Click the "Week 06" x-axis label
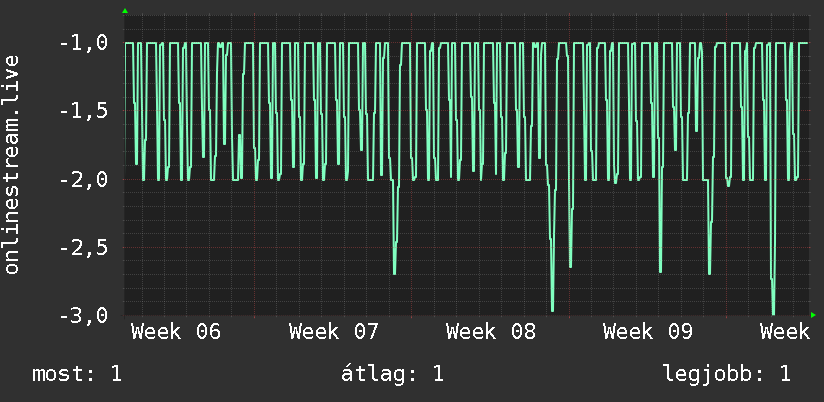The height and width of the screenshot is (402, 824). point(176,332)
